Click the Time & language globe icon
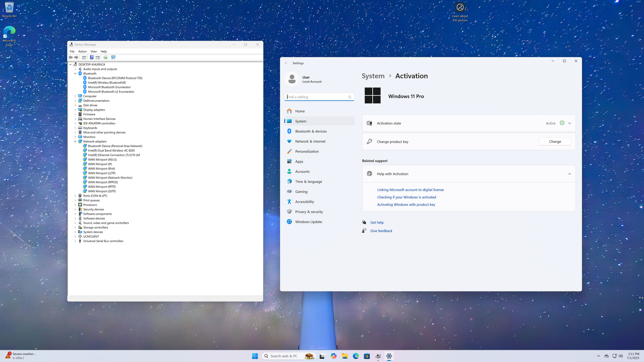Image resolution: width=644 pixels, height=362 pixels. [x=289, y=181]
